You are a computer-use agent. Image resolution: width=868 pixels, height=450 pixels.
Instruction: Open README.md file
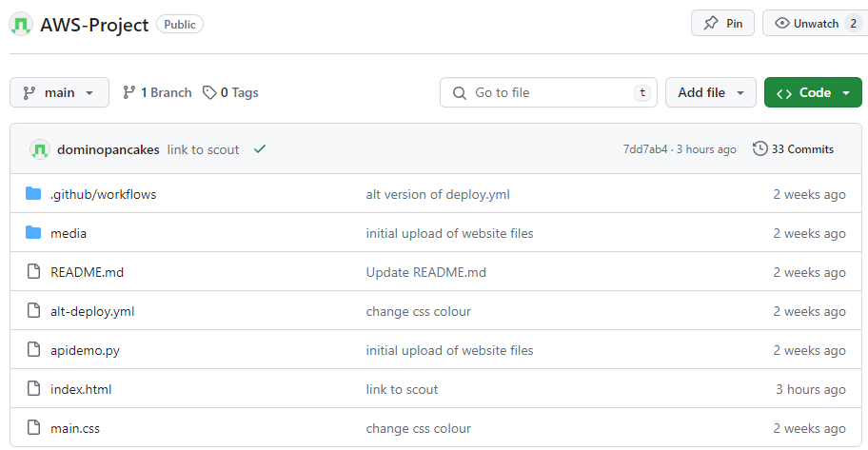(x=87, y=272)
